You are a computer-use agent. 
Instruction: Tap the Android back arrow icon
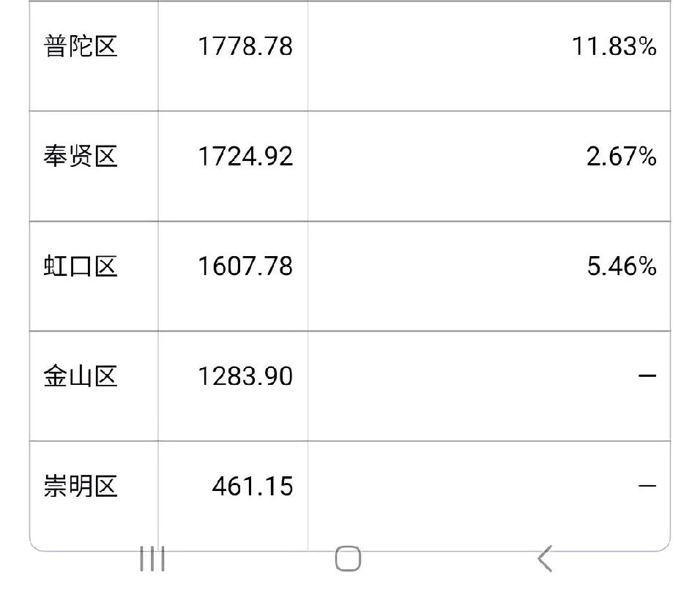pyautogui.click(x=545, y=558)
